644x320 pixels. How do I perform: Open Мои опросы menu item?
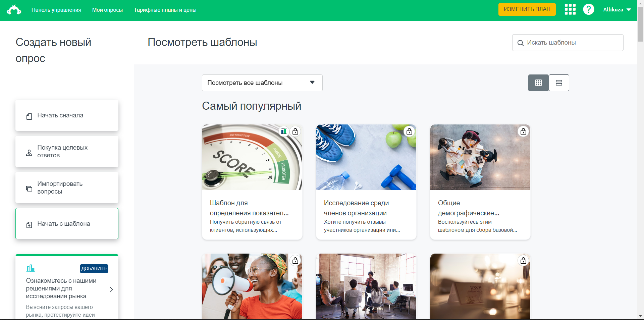(107, 10)
